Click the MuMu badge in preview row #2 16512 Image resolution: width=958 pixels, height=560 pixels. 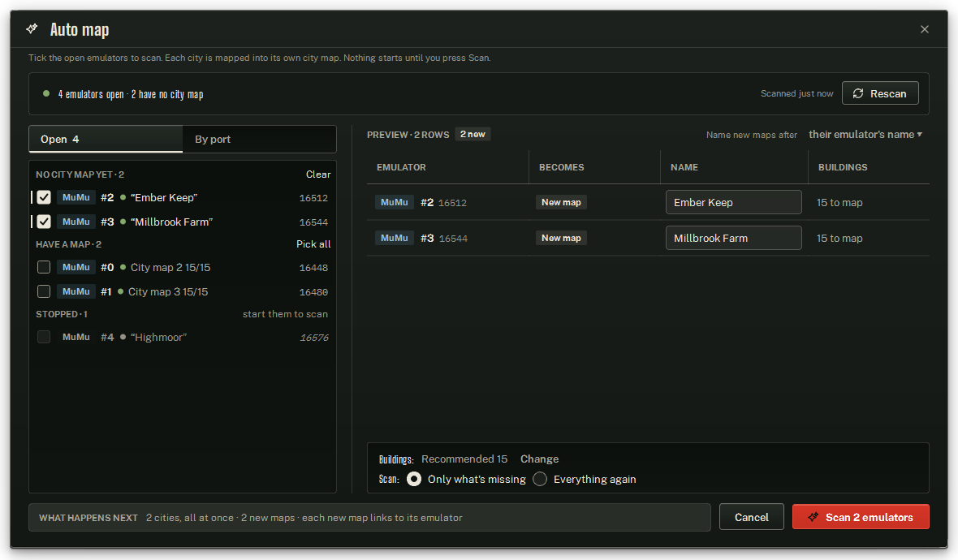(x=394, y=202)
